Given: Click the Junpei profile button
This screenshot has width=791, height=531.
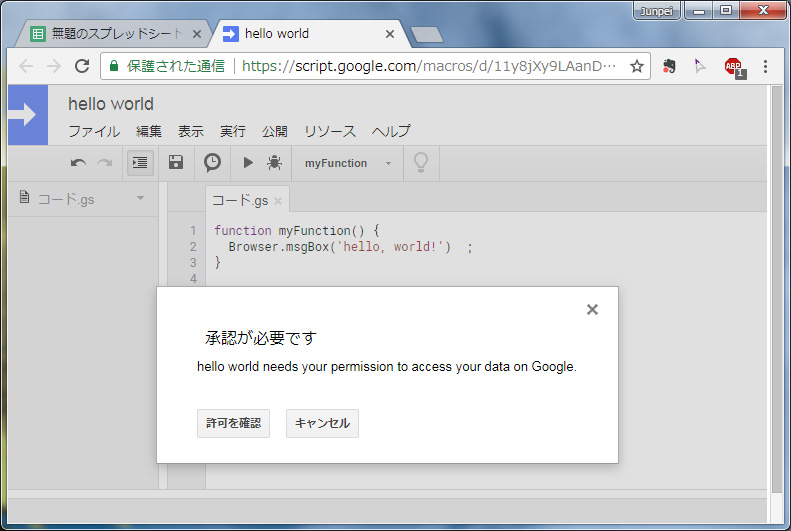Looking at the screenshot, I should (656, 11).
